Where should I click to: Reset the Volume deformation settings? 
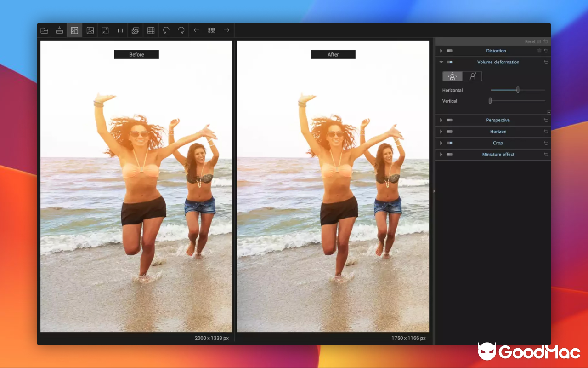pyautogui.click(x=546, y=62)
